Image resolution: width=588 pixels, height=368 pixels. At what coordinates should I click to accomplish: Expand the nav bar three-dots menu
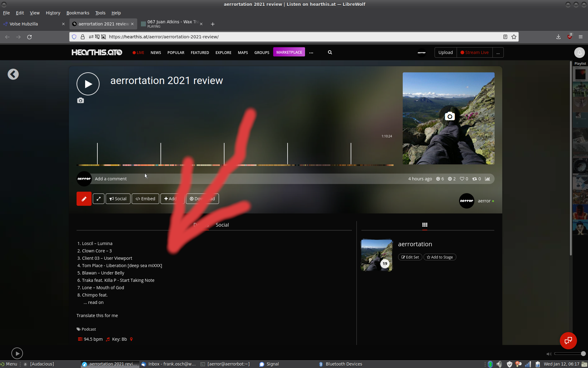coord(311,53)
